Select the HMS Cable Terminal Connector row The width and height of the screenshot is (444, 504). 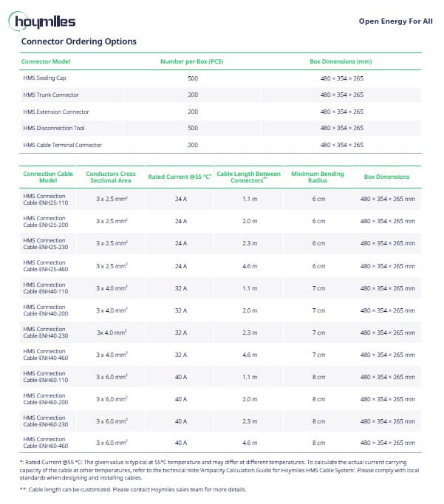(62, 145)
